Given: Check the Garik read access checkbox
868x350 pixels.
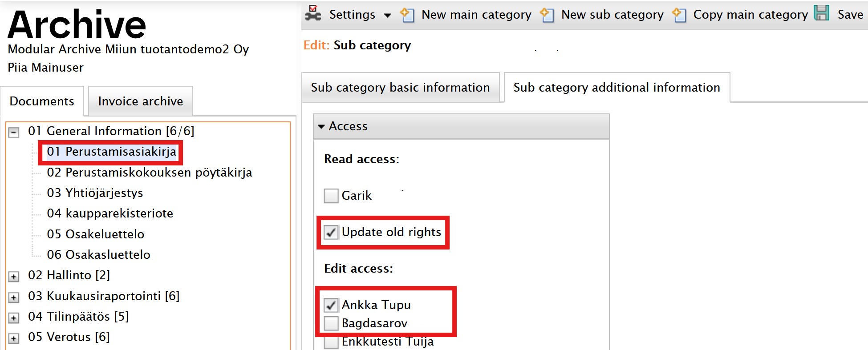Looking at the screenshot, I should pyautogui.click(x=331, y=196).
